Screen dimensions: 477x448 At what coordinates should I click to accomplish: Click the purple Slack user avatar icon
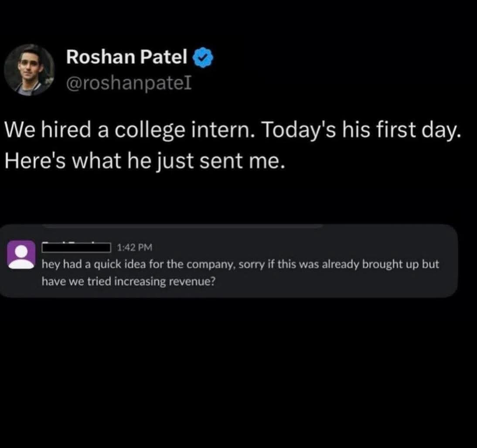pyautogui.click(x=21, y=254)
